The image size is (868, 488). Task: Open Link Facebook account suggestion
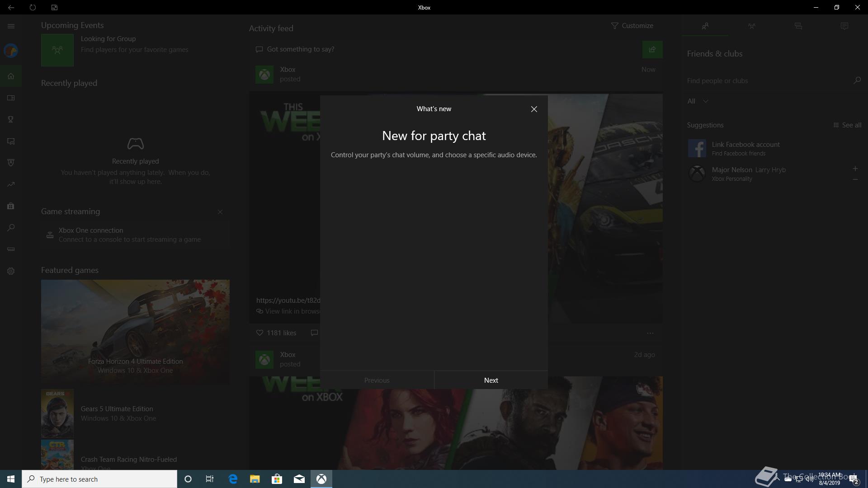[x=774, y=148]
